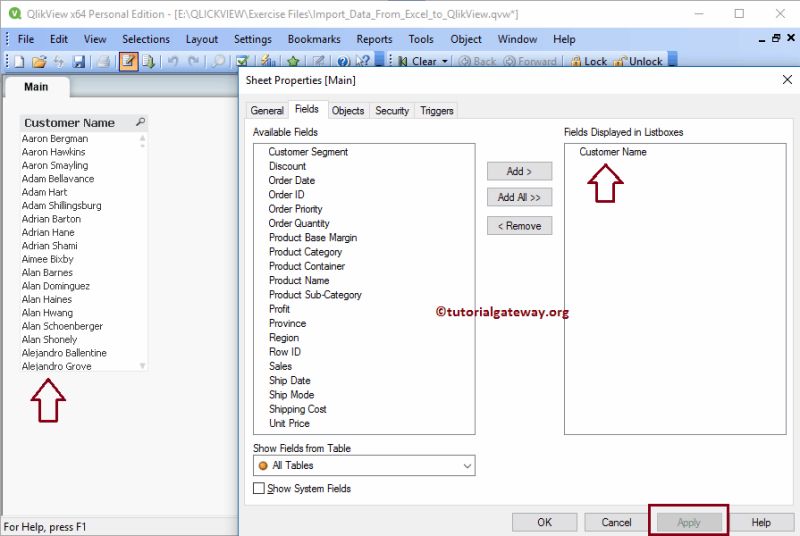Click the Add Bookmark star icon
The width and height of the screenshot is (800, 536).
point(293,62)
